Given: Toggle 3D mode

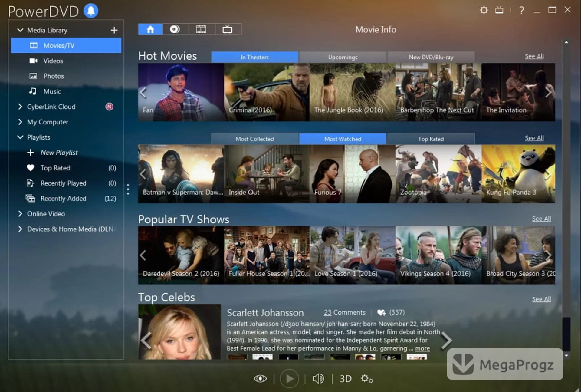Looking at the screenshot, I should (345, 379).
